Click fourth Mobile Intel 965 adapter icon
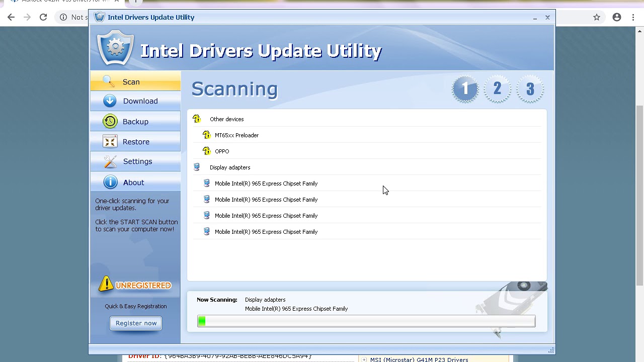Viewport: 644px width, 362px height. click(207, 232)
